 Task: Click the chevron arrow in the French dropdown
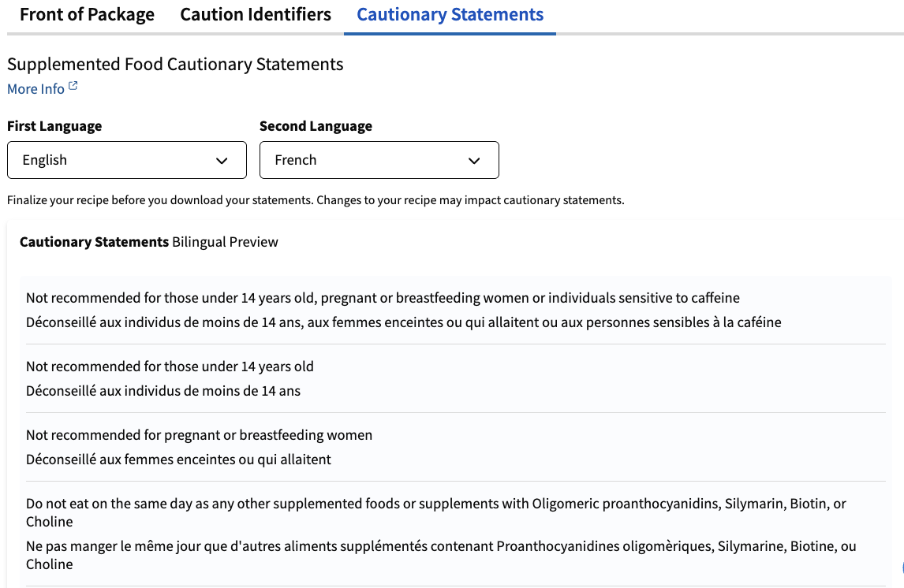474,161
